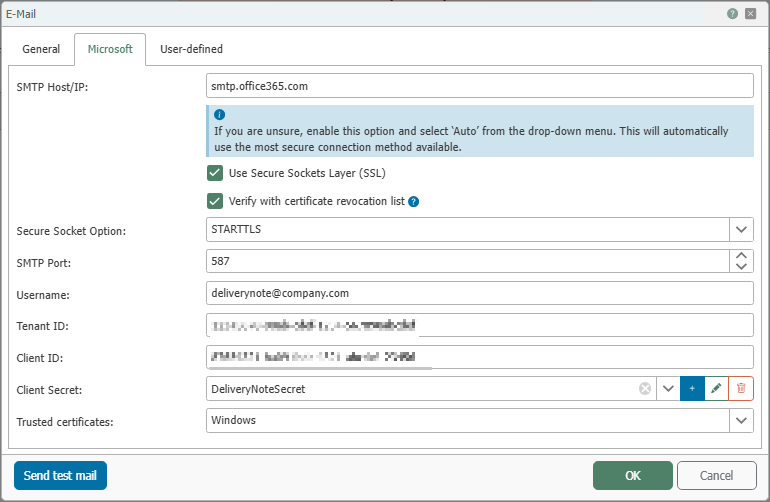Click the 'SMTP Host/IP:' label
Viewport: 770px width, 502px height.
coord(52,87)
